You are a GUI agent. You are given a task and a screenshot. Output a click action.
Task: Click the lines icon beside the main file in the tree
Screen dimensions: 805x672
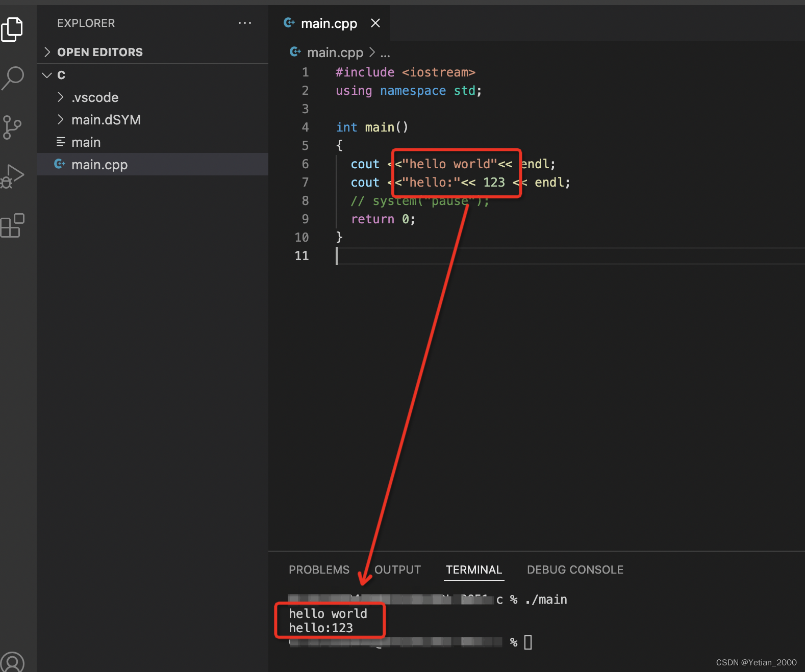(61, 142)
